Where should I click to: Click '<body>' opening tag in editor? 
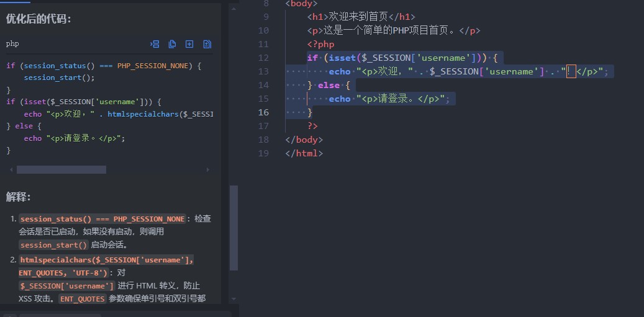[x=301, y=3]
